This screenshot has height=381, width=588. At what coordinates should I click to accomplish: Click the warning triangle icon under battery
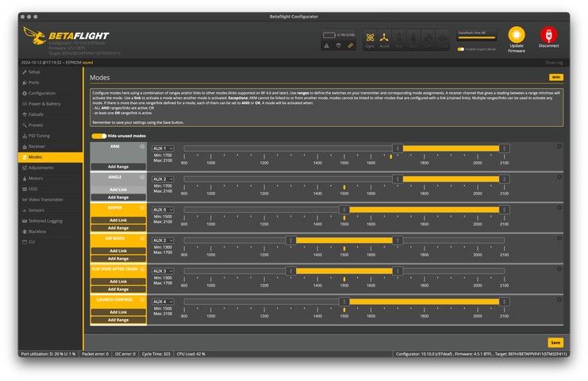tap(327, 45)
